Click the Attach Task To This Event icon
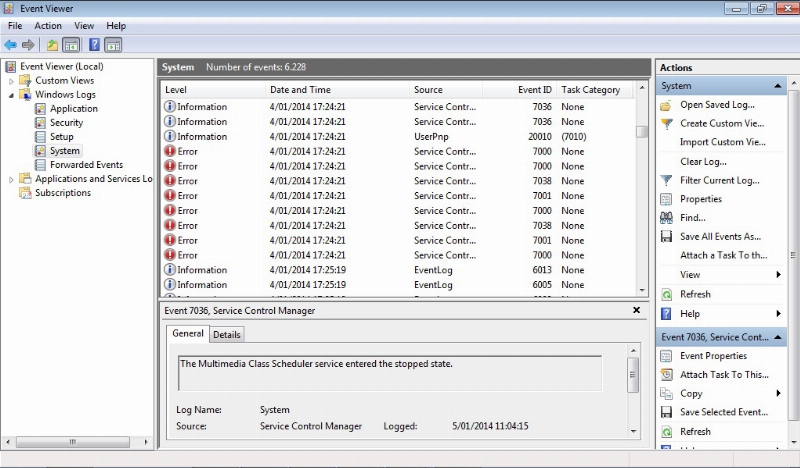Viewport: 800px width, 468px height. tap(666, 375)
